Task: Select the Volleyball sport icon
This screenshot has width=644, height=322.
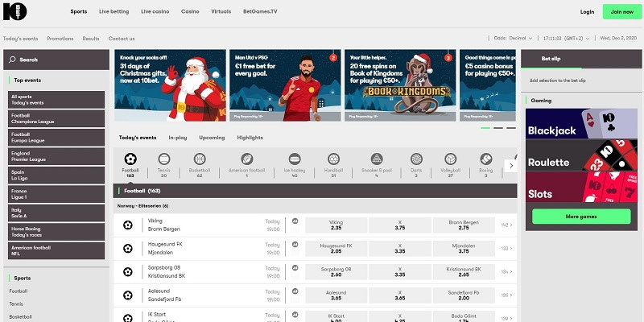Action: 451,159
